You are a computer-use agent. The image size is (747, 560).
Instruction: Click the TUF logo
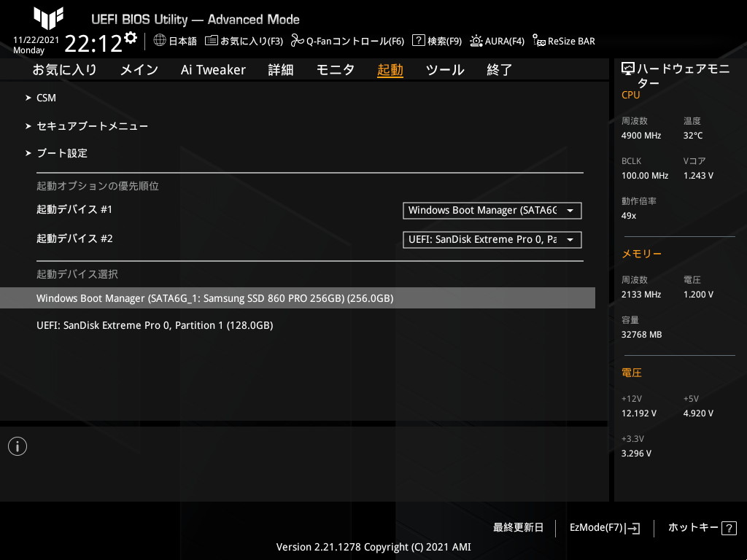pos(49,18)
